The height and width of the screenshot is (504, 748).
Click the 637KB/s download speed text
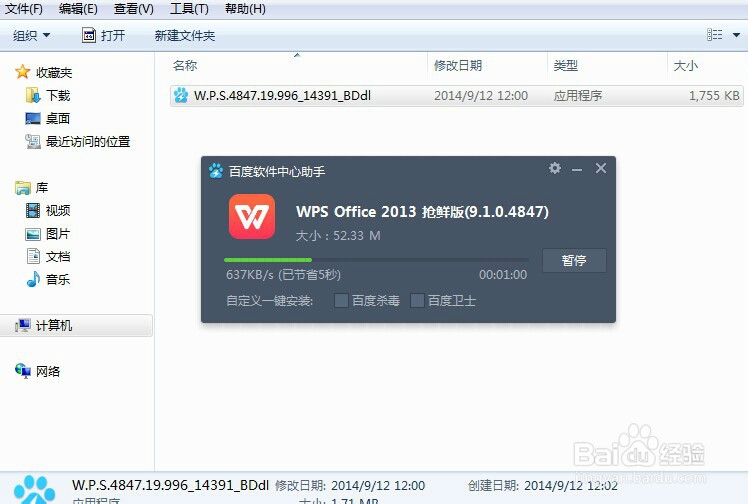249,275
